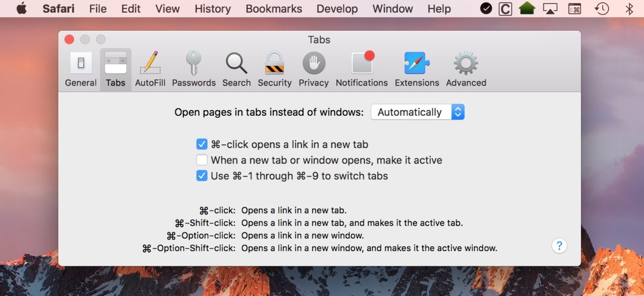Click the 'Tabs' window title text
644x296 pixels.
[319, 40]
